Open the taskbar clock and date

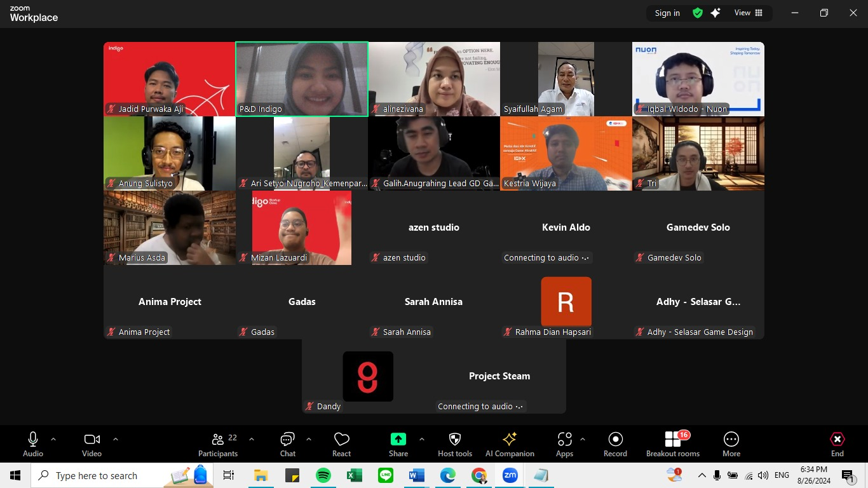point(814,475)
